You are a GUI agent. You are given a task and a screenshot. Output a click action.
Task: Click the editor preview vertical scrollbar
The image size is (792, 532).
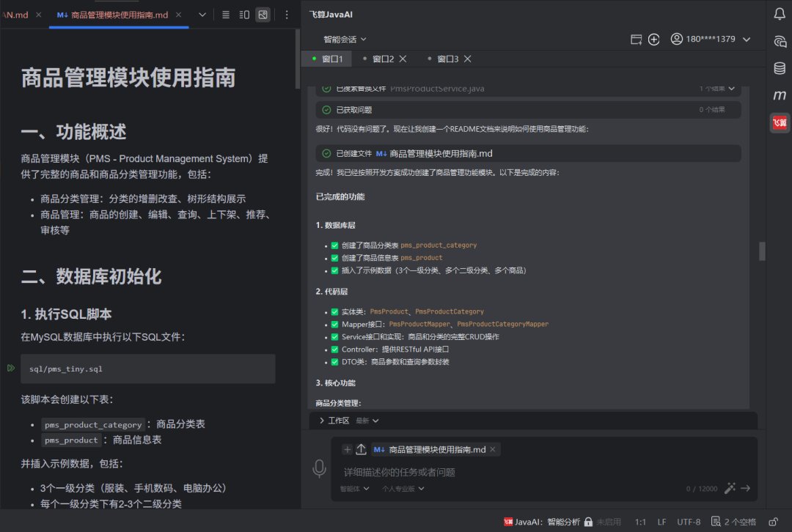[298, 59]
